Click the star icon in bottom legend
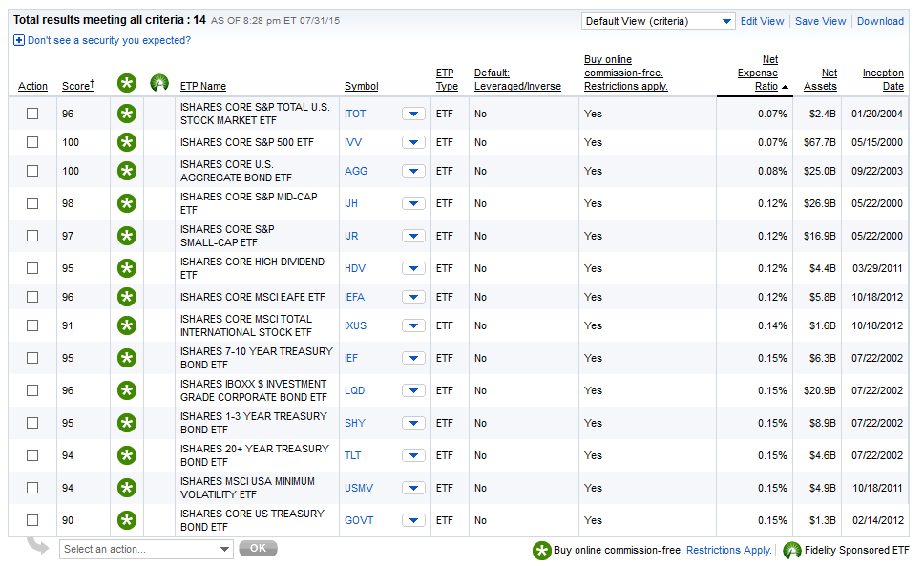Viewport: 924px width, 566px height. pos(541,551)
